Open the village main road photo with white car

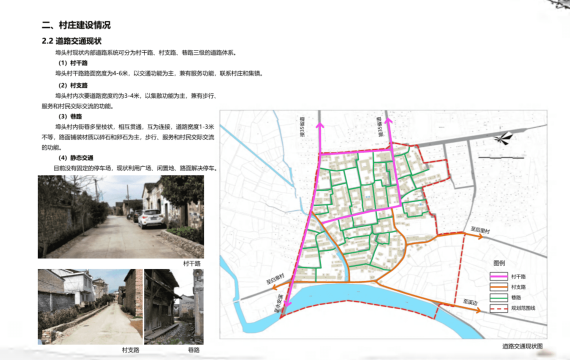pyautogui.click(x=121, y=217)
